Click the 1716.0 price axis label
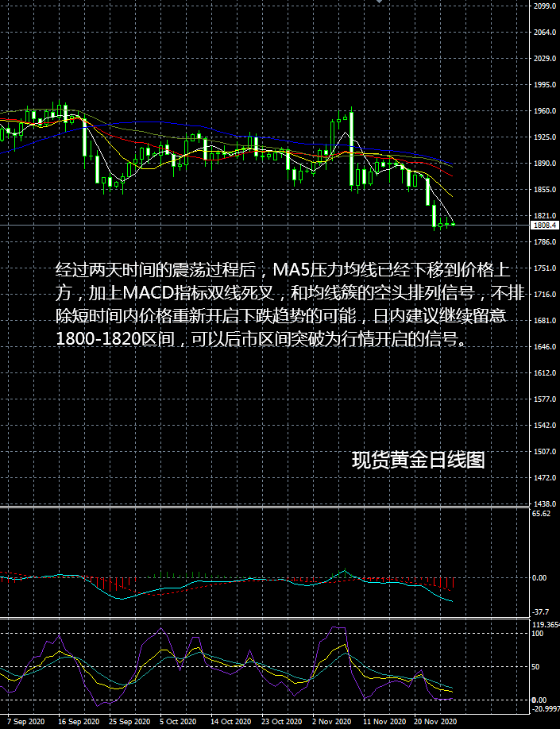 point(545,295)
